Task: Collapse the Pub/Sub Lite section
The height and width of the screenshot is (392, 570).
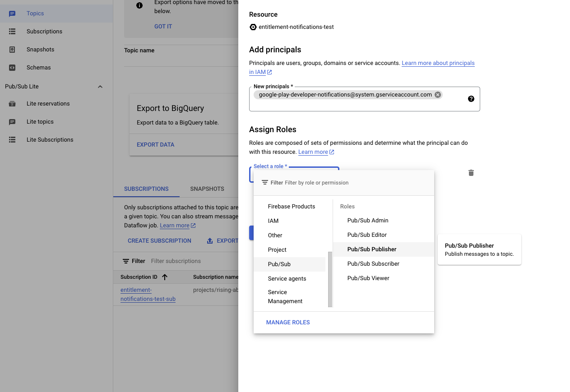Action: 100,87
